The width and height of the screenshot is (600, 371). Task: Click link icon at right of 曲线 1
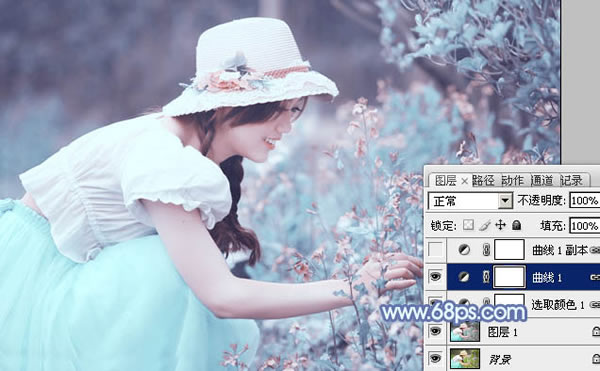coord(595,277)
